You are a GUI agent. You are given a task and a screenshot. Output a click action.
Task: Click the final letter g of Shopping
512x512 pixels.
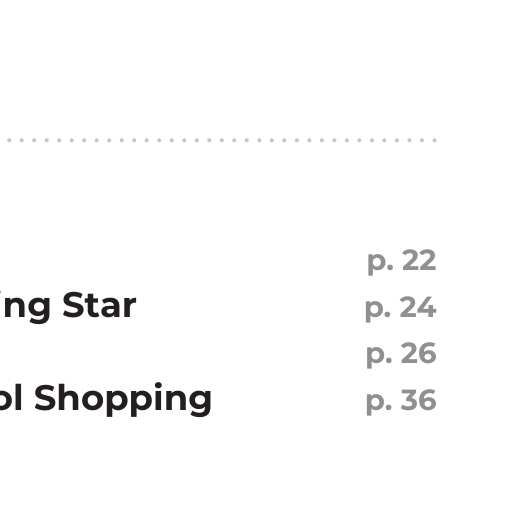(200, 403)
